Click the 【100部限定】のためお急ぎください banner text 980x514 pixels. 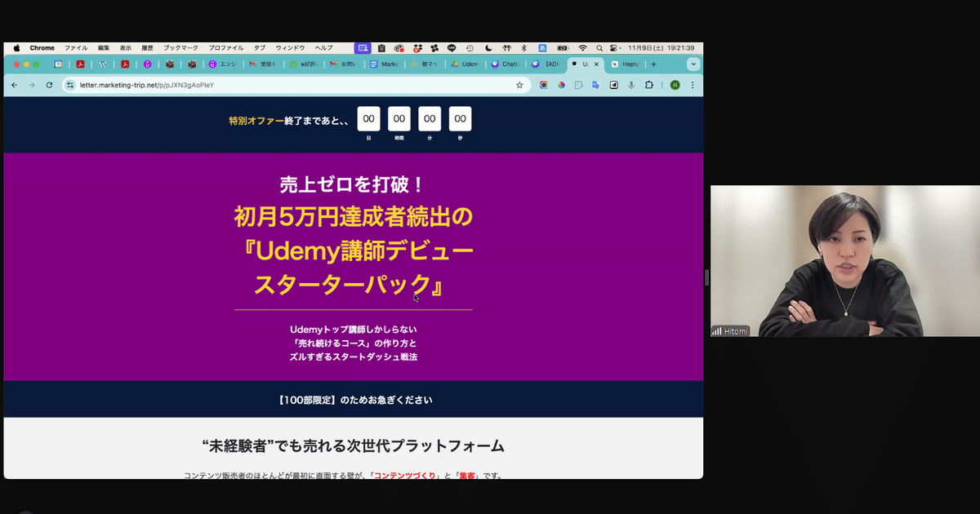(355, 400)
